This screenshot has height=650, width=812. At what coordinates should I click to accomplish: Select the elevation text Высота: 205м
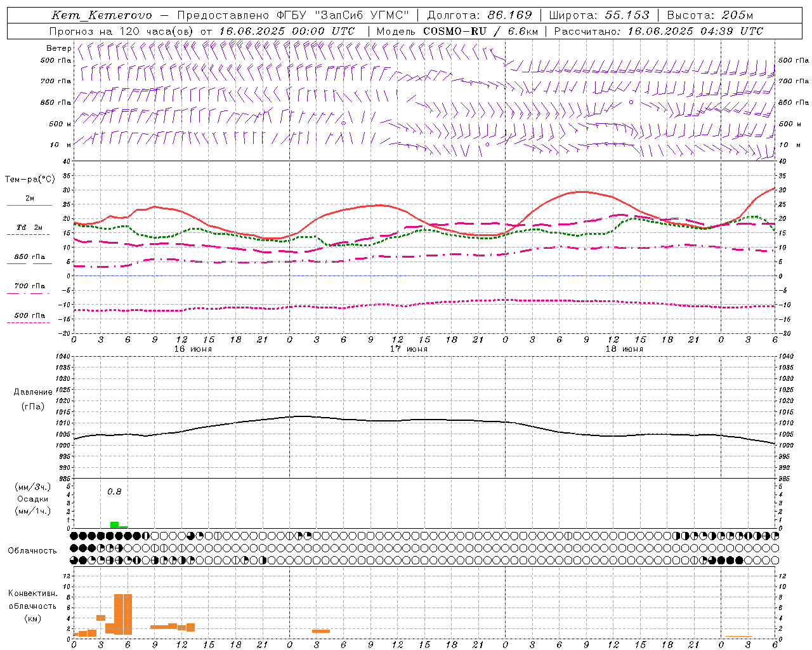click(x=710, y=16)
